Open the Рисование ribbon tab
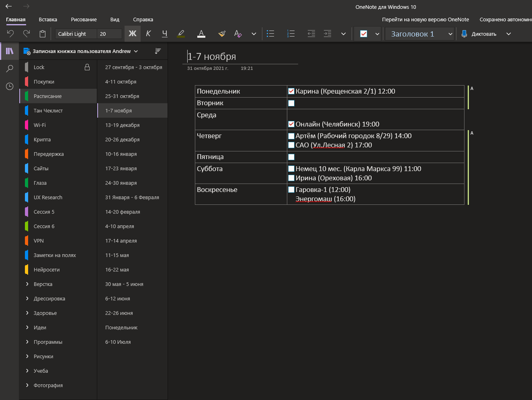The height and width of the screenshot is (400, 532). click(84, 19)
